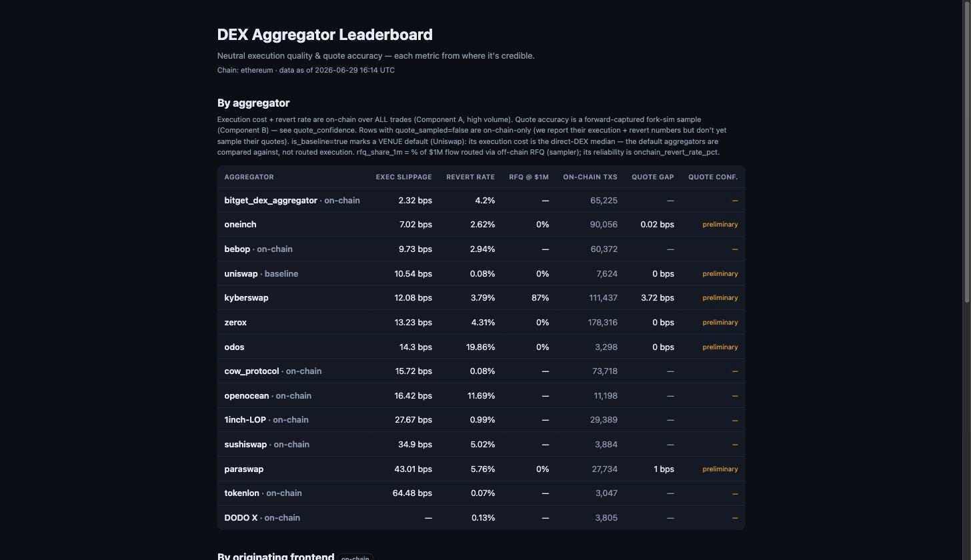Click the odos 19.86% revert rate cell
Screen dimensions: 971x560
point(481,347)
